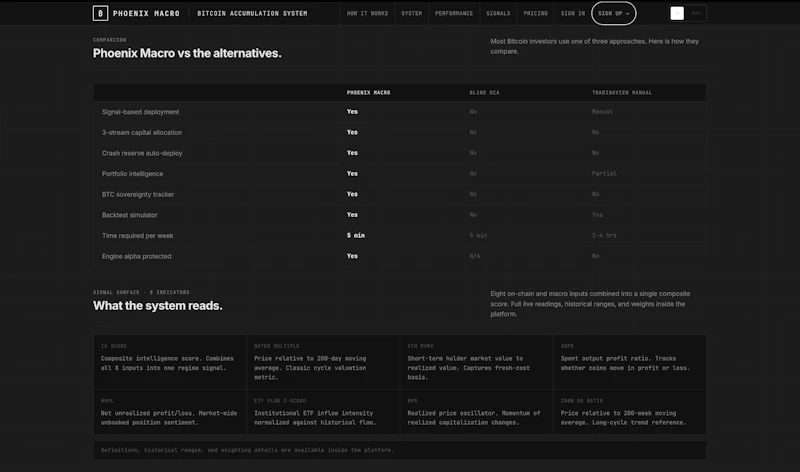Open the Mayer Multiple indicator card
This screenshot has width=800, height=472.
(323, 362)
